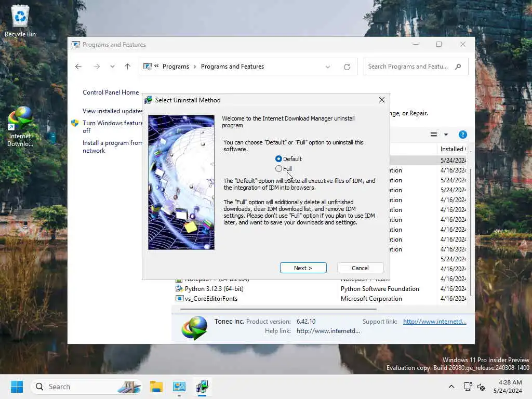The height and width of the screenshot is (399, 532).
Task: Expand the address bar history dropdown
Action: point(328,67)
